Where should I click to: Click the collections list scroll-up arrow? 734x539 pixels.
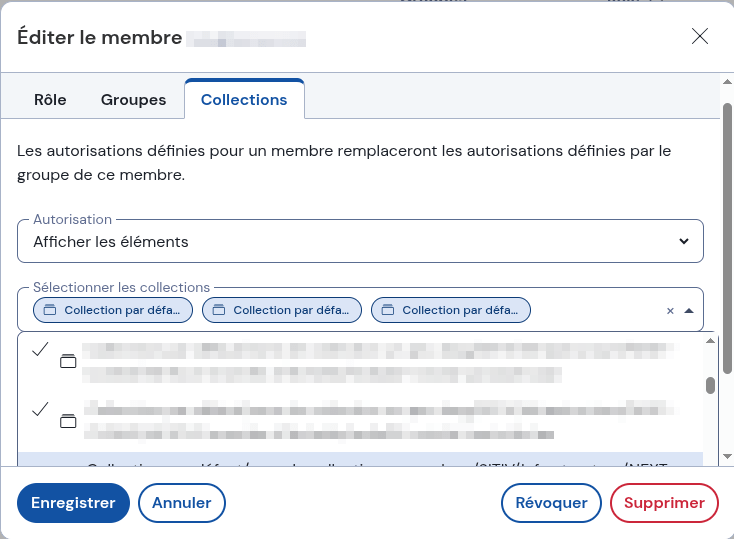tap(710, 341)
